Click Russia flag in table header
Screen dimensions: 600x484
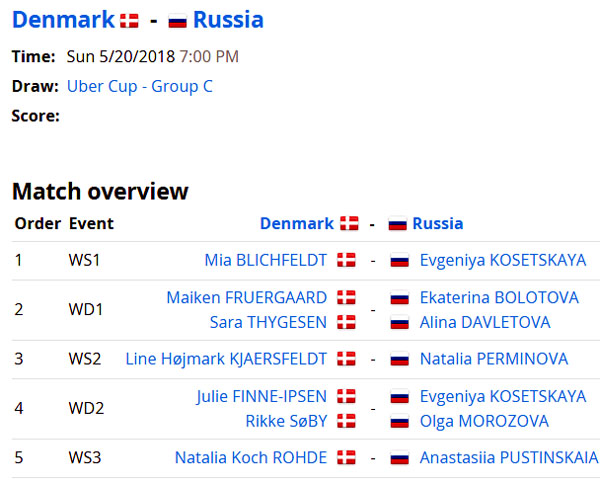click(x=398, y=223)
